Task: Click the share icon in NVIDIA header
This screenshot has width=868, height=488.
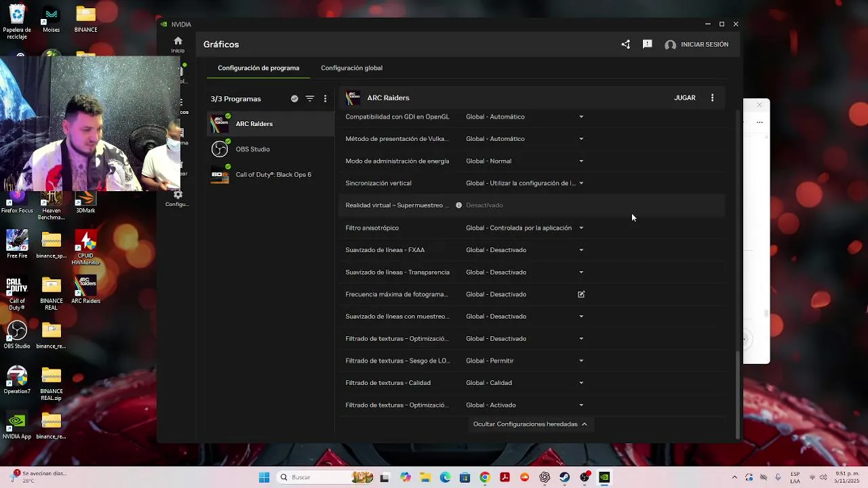Action: [625, 45]
